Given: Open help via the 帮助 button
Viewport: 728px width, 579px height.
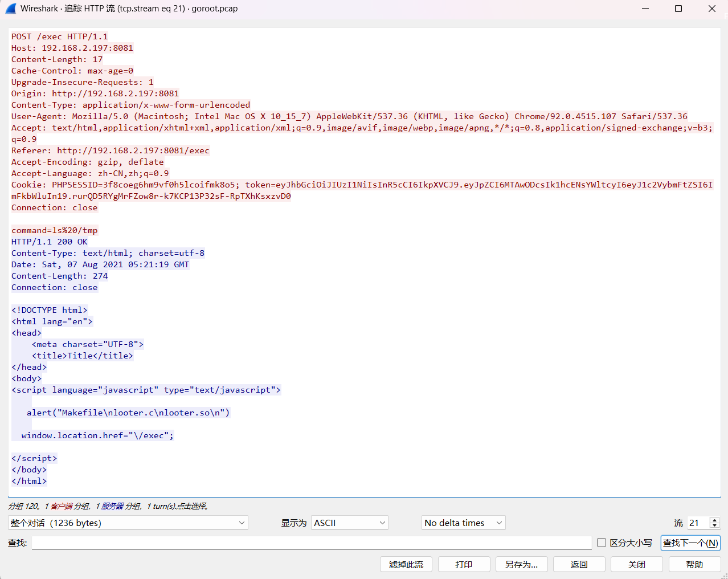Looking at the screenshot, I should (x=694, y=564).
